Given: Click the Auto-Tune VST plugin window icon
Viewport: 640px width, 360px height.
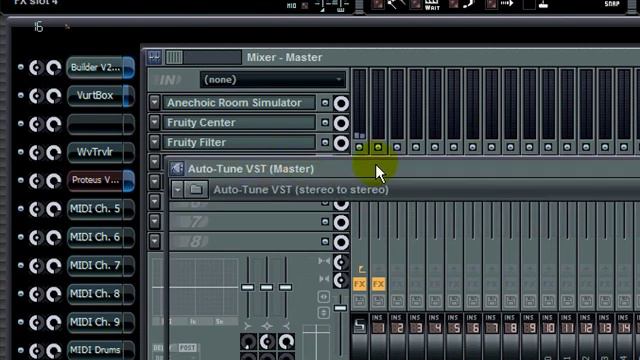Looking at the screenshot, I should click(x=177, y=169).
